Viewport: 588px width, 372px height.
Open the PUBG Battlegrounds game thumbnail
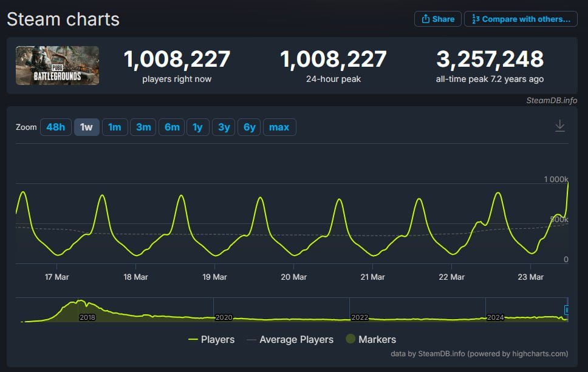[57, 66]
